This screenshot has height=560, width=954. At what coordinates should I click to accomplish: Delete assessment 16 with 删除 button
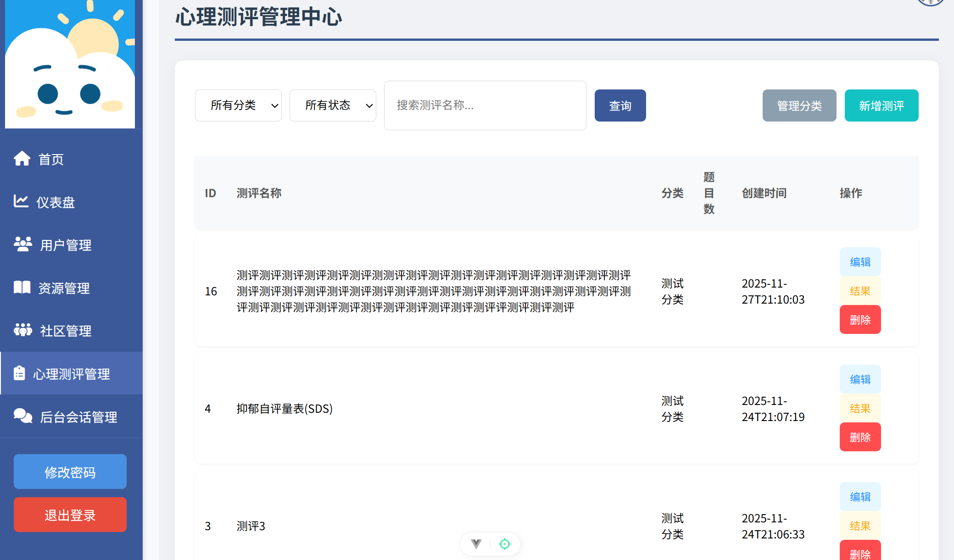(860, 320)
